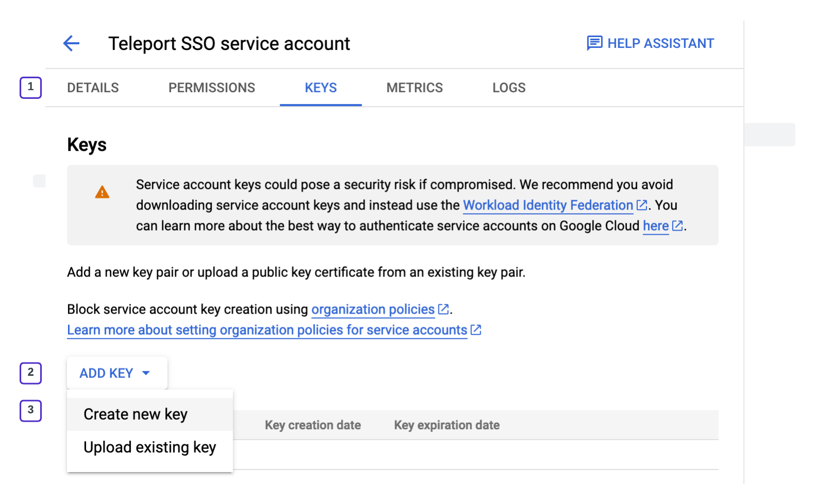Switch to the PERMISSIONS tab
The width and height of the screenshot is (816, 504).
(x=212, y=88)
